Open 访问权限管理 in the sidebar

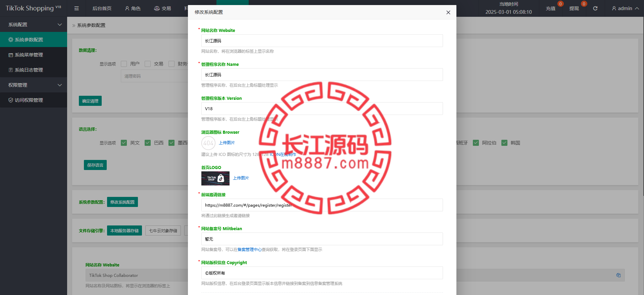click(x=34, y=100)
